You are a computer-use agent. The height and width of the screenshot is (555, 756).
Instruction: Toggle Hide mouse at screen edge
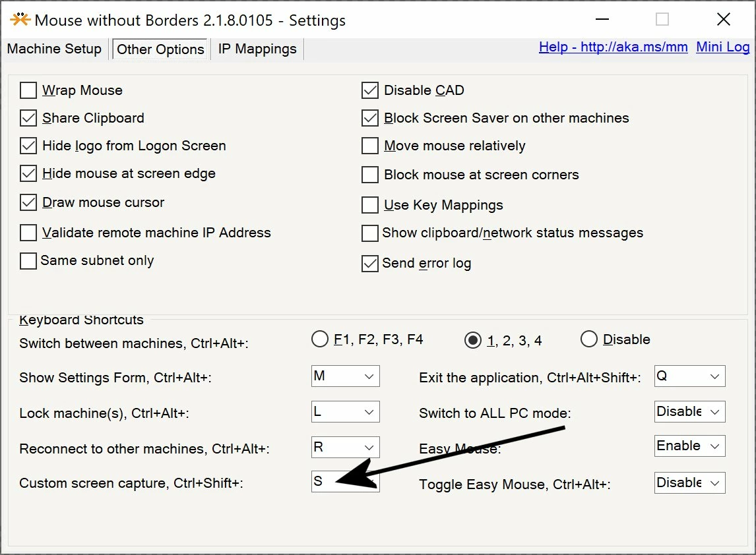pos(28,173)
